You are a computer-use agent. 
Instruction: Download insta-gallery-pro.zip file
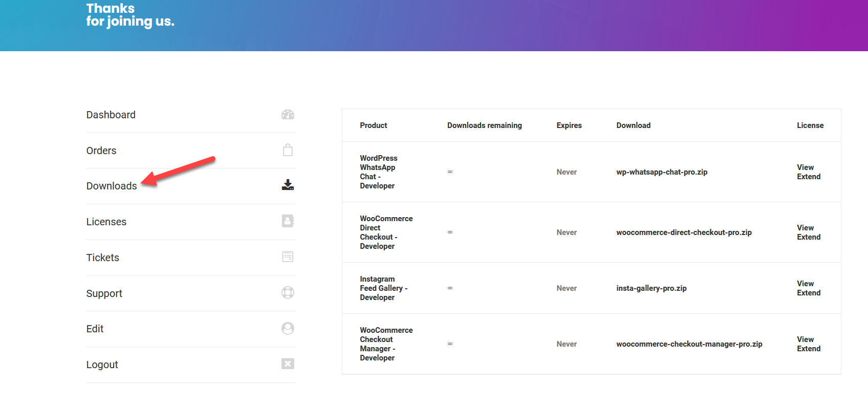tap(652, 288)
